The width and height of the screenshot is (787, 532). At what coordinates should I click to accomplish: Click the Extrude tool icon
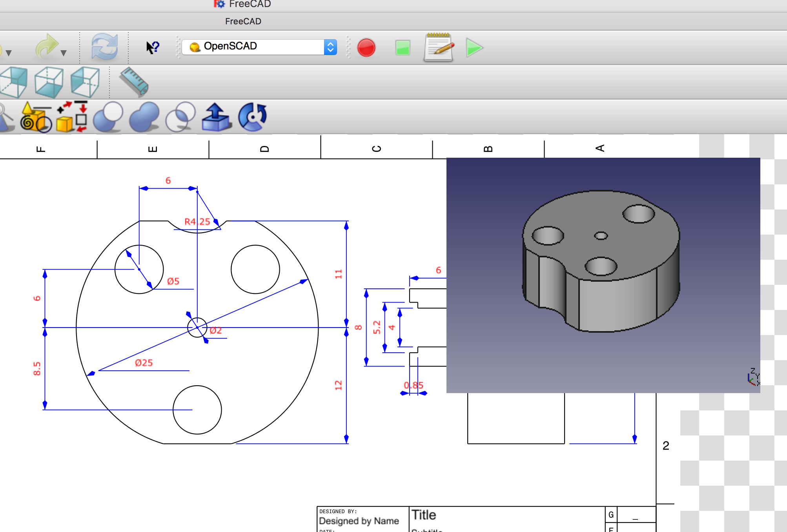(x=216, y=117)
